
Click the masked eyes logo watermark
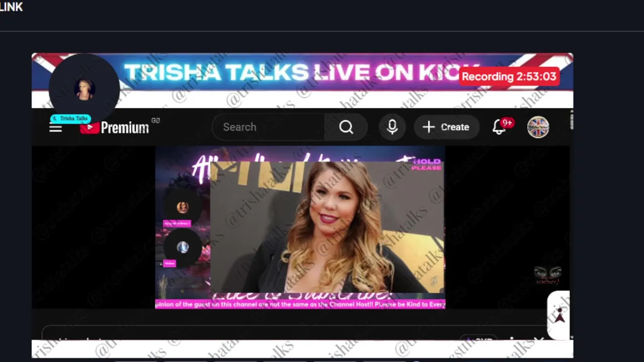(547, 275)
